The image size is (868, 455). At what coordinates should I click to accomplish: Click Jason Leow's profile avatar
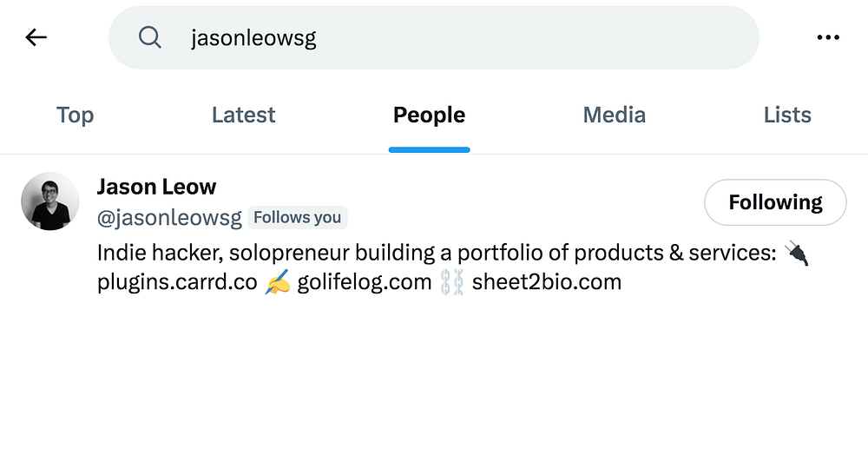coord(50,201)
